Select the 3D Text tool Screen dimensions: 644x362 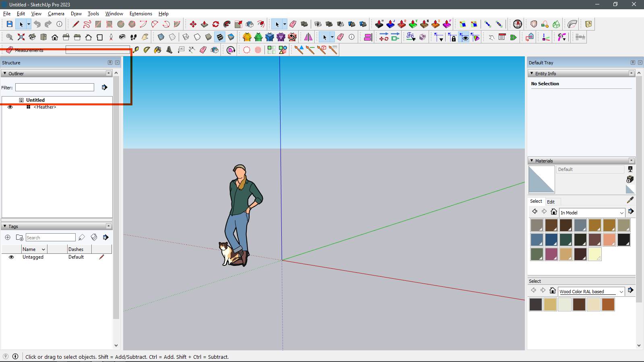[x=169, y=50]
